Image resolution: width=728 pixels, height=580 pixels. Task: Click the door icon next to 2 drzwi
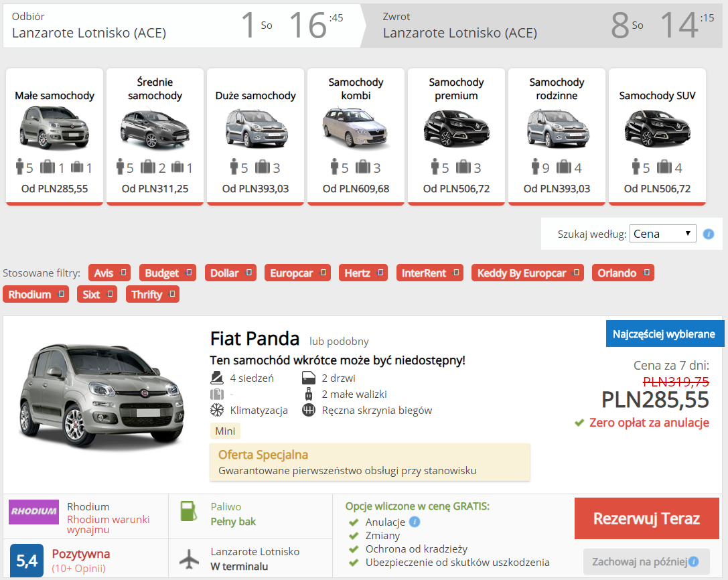pyautogui.click(x=309, y=378)
